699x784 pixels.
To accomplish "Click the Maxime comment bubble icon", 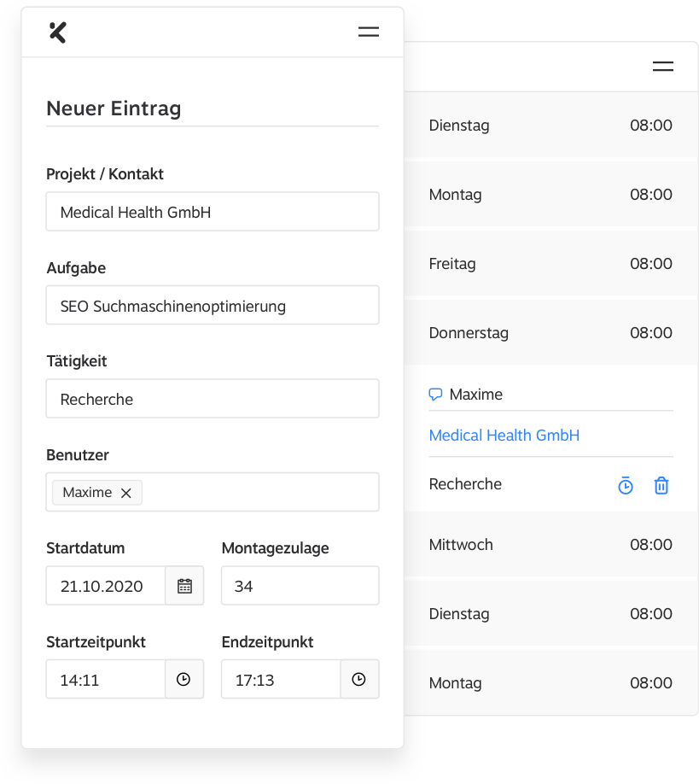I will (x=435, y=395).
